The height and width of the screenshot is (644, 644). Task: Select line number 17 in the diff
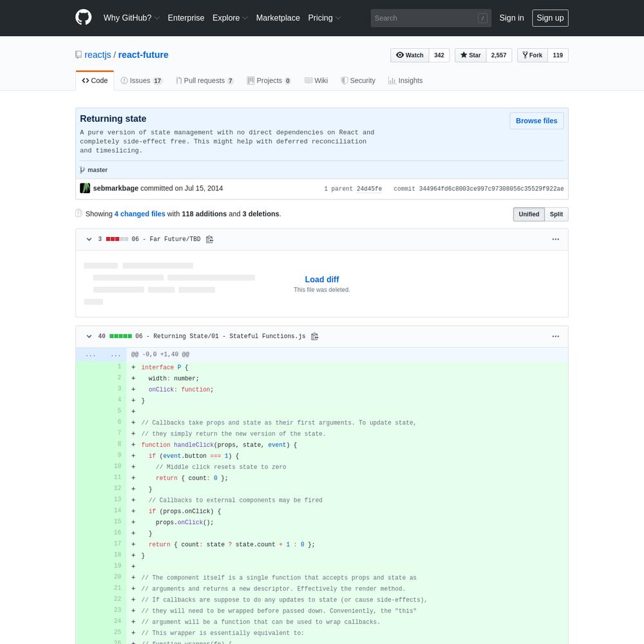click(x=114, y=544)
